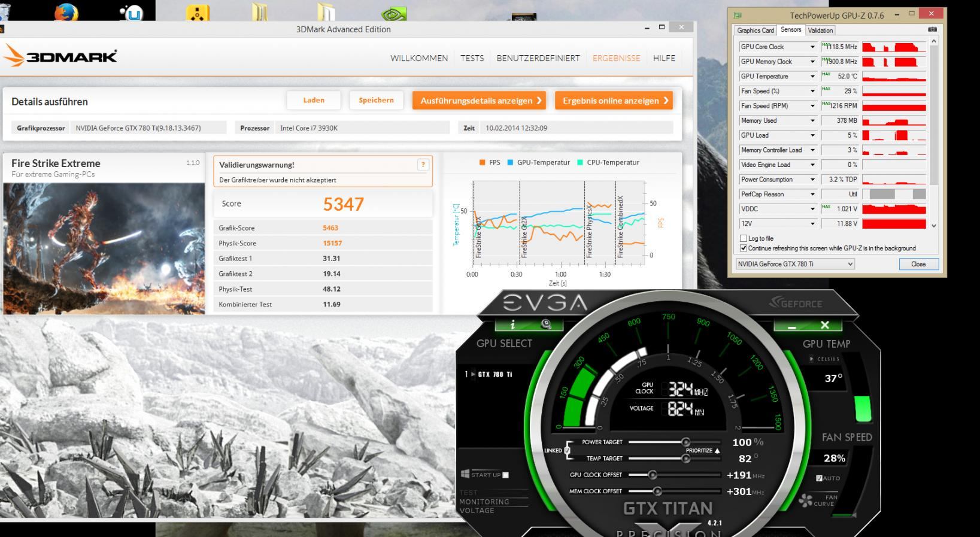Image resolution: width=980 pixels, height=537 pixels.
Task: Click the GPU-Z scrollbar down arrow
Action: [x=933, y=226]
